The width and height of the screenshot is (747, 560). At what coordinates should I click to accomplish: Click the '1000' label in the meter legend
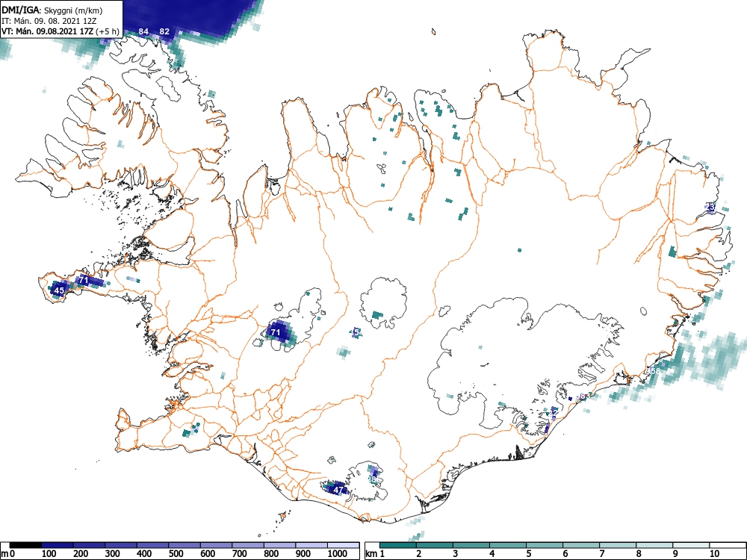point(338,554)
